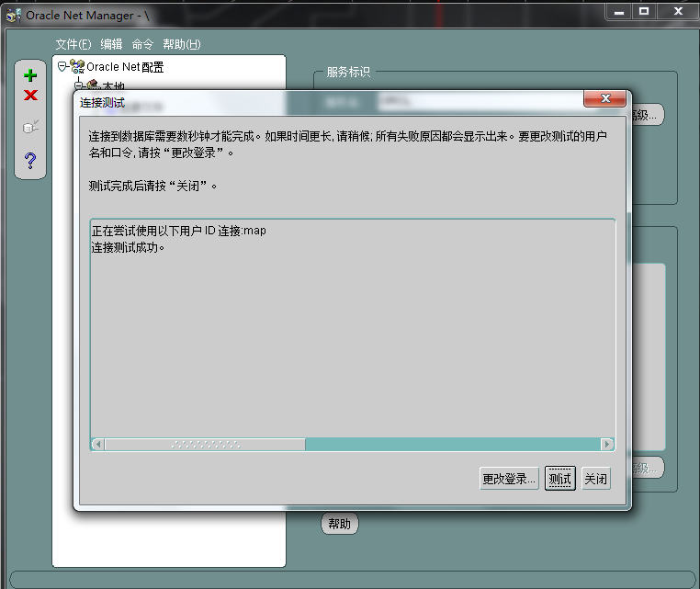Click the 测试完成后请按 "关闭" text
Screen dimensions: 700x589
(152, 186)
